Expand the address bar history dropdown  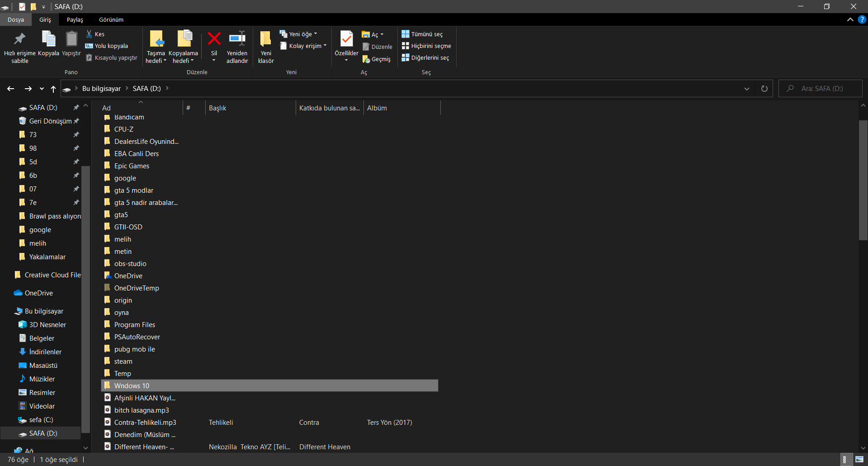[747, 89]
